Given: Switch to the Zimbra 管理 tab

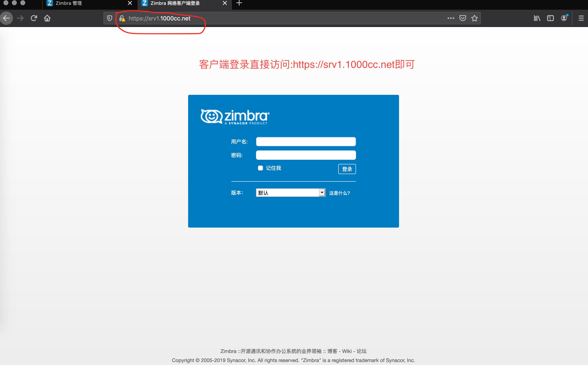Looking at the screenshot, I should [x=90, y=3].
